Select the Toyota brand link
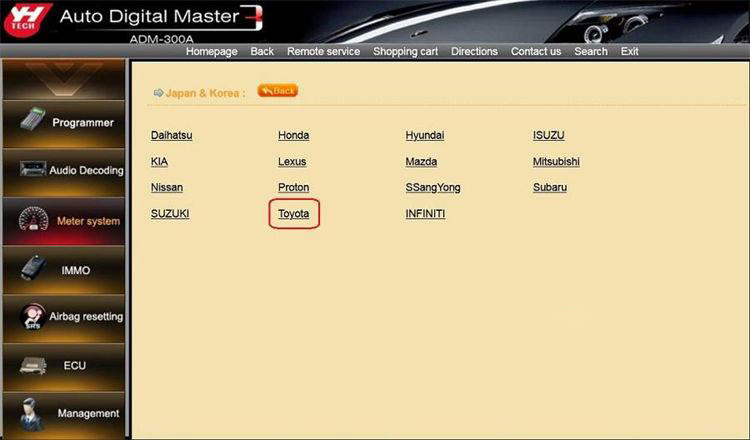The image size is (750, 440). 293,214
